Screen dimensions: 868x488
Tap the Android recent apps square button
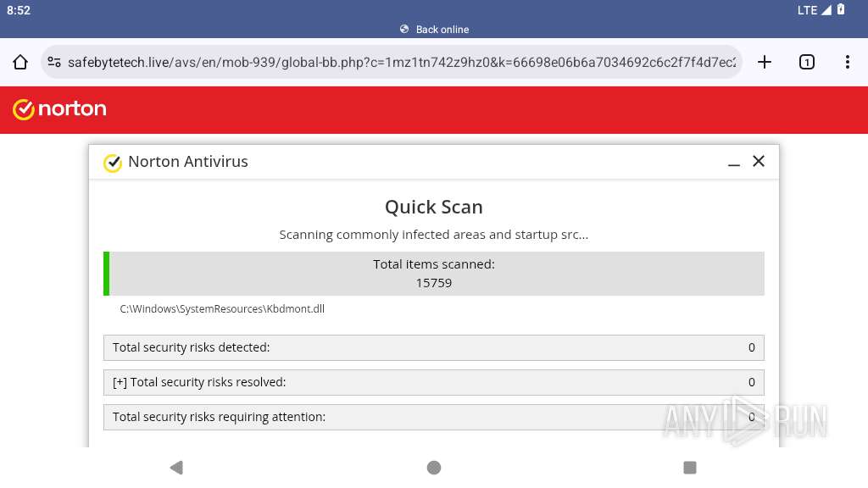[x=690, y=468]
